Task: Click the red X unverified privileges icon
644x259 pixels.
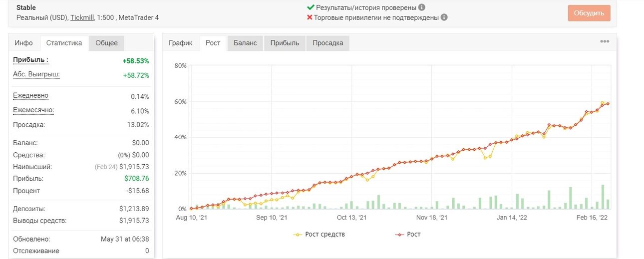Action: coord(310,17)
